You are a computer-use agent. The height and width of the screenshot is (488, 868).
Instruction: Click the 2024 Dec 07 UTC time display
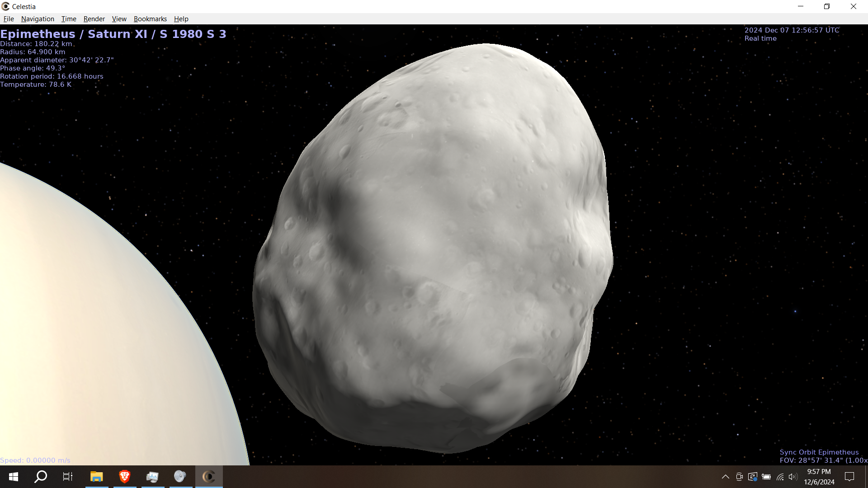tap(792, 30)
